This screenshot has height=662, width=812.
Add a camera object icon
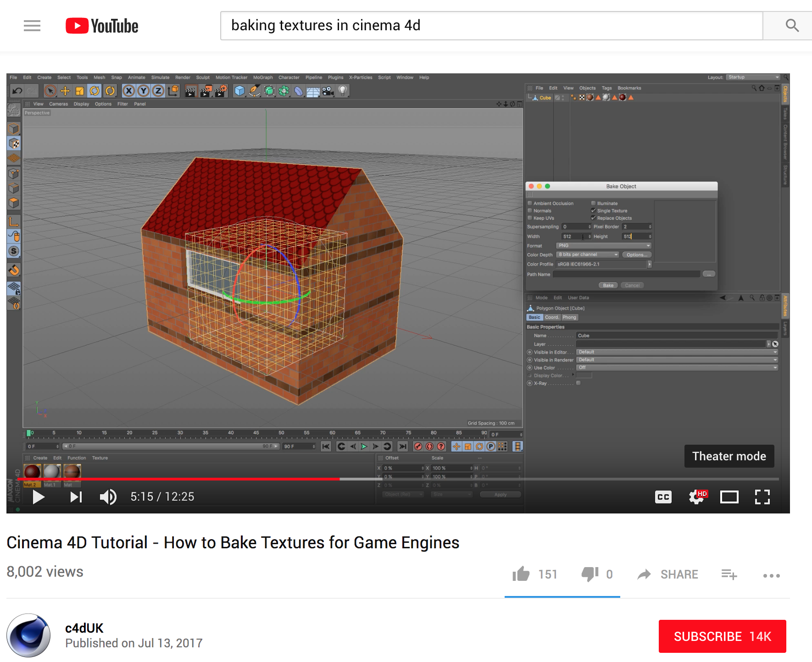[x=328, y=91]
